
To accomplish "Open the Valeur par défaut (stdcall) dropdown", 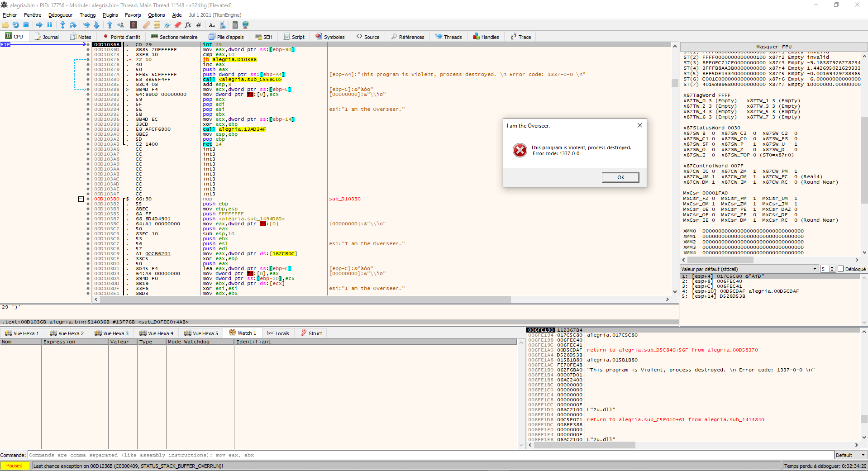I will click(749, 269).
